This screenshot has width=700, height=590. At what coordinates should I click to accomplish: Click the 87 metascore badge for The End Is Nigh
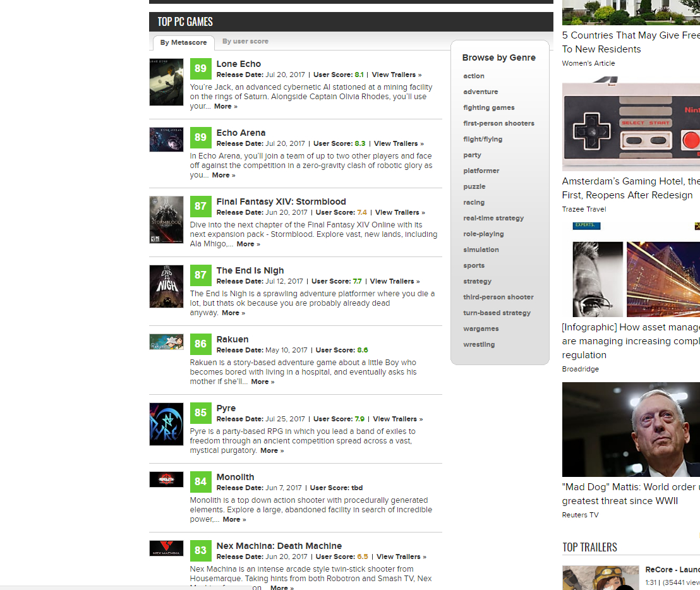click(x=200, y=275)
